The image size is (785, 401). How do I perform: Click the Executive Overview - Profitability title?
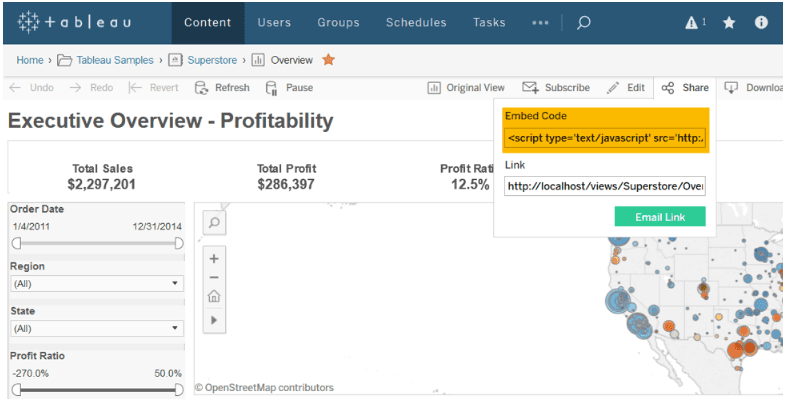[171, 121]
